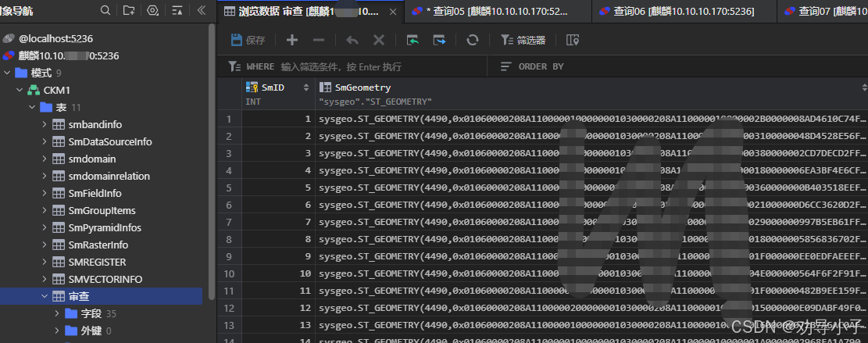Image resolution: width=868 pixels, height=343 pixels.
Task: Collapse the 表 tables folder
Action: (33, 107)
